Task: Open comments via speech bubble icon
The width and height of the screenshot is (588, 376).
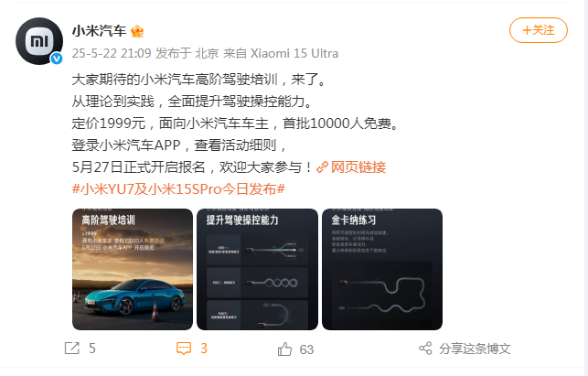Action: point(184,349)
